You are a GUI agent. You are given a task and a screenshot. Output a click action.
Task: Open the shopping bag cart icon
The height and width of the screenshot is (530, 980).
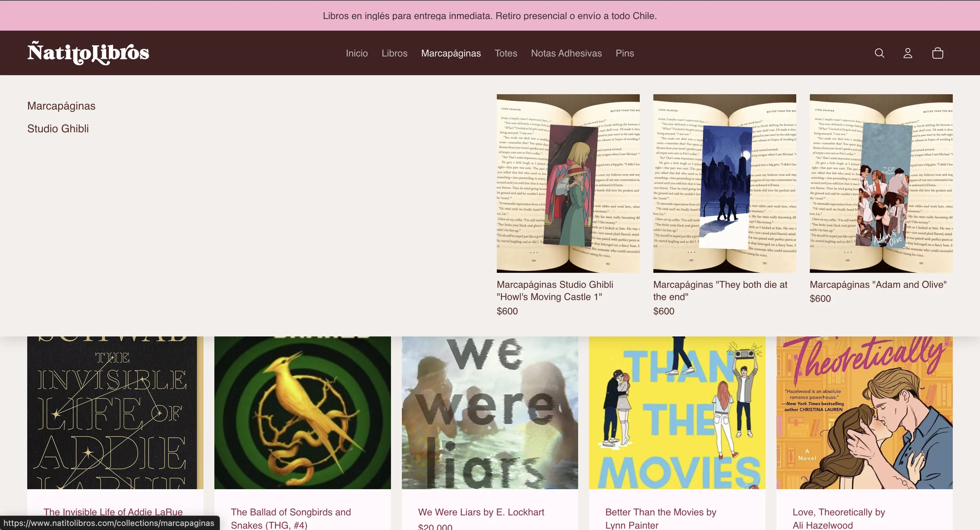point(938,53)
